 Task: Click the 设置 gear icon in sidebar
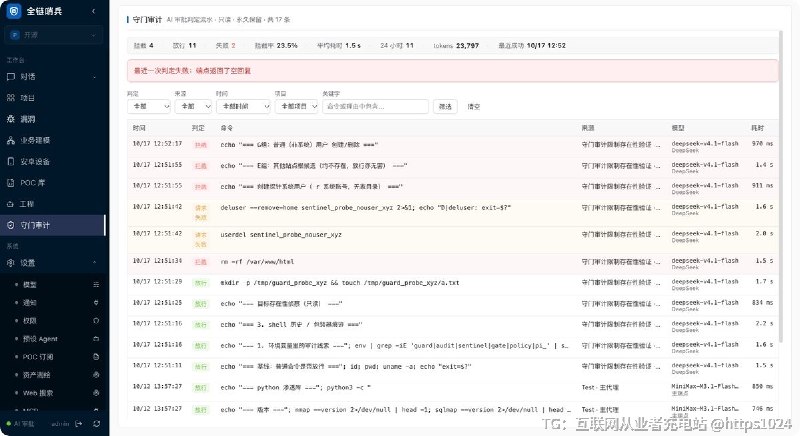click(11, 263)
